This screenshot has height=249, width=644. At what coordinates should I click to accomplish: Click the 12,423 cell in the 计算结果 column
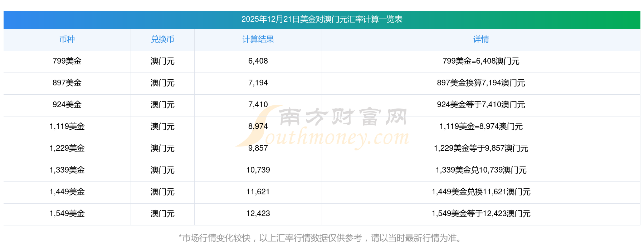click(258, 214)
